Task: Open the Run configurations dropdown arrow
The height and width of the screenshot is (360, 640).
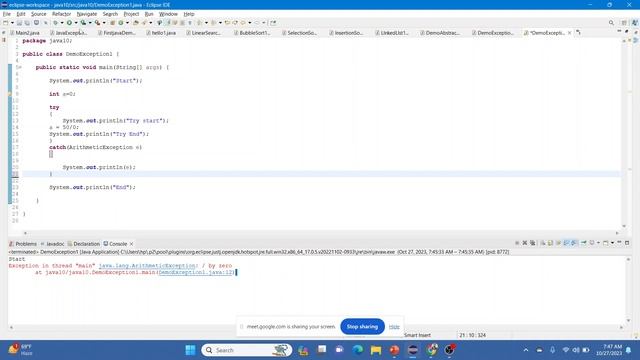Action: (76, 23)
